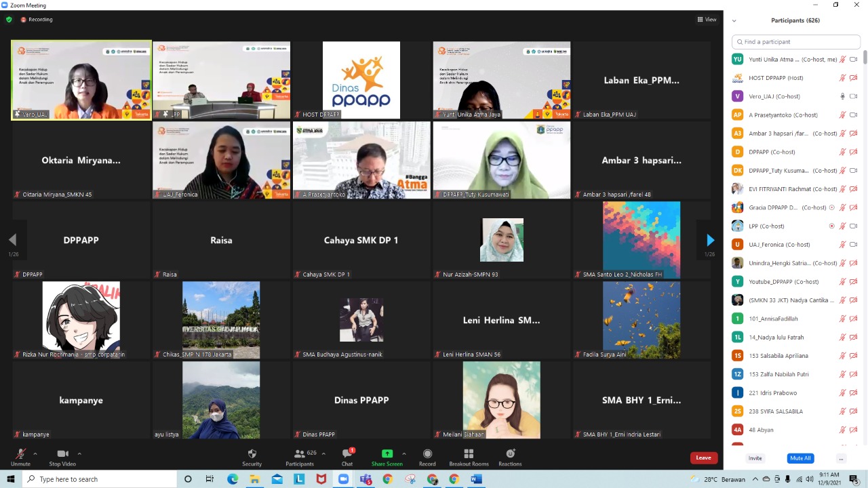Open Word from the taskbar
Viewport: 868px width, 488px height.
(x=476, y=479)
